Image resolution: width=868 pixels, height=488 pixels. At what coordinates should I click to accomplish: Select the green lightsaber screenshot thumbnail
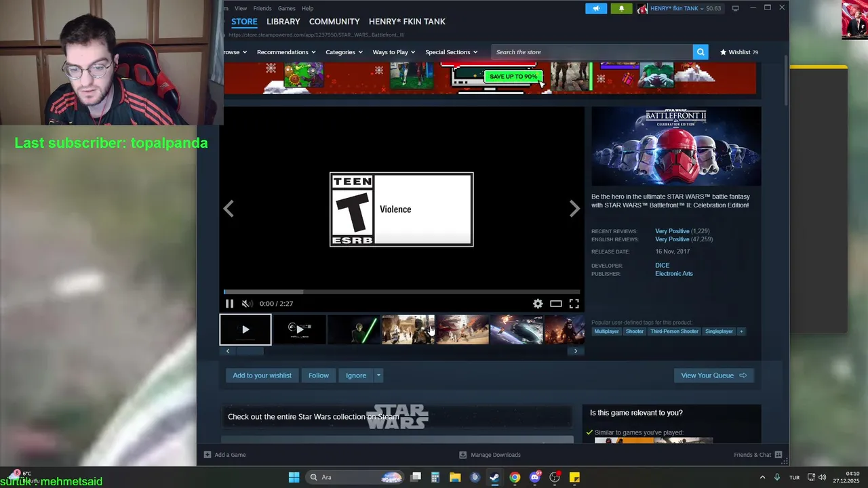(x=354, y=329)
